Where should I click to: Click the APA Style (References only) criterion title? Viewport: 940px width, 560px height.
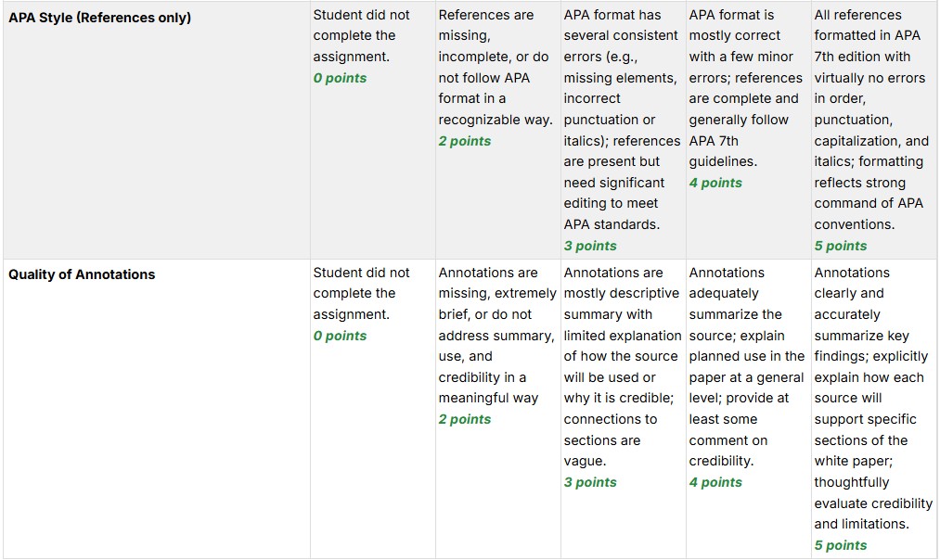coord(100,18)
